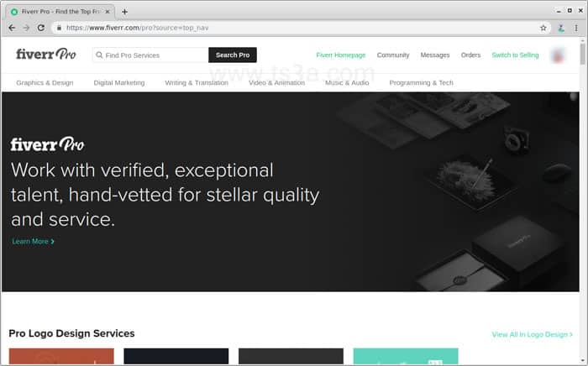The width and height of the screenshot is (588, 366).
Task: Open the orange-red logo design service thumbnail
Action: (x=61, y=356)
